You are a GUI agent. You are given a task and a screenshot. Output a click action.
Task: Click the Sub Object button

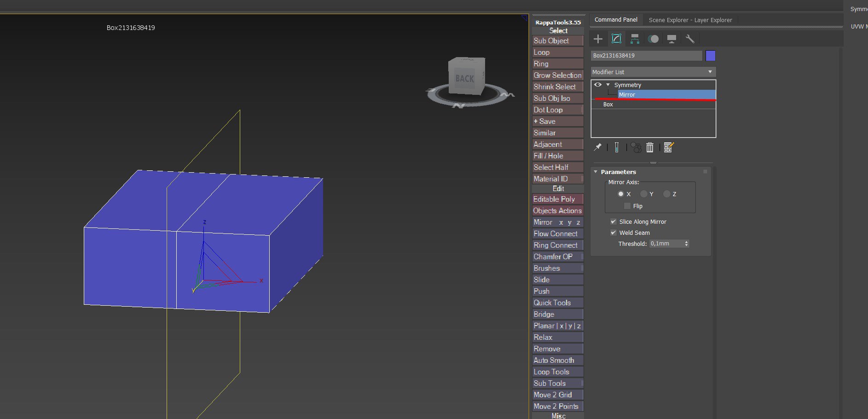pyautogui.click(x=558, y=41)
